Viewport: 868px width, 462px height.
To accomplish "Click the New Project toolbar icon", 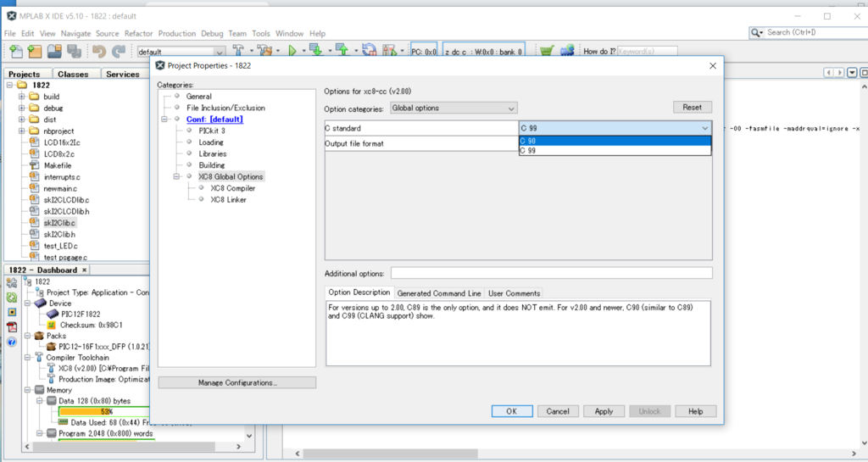I will click(35, 52).
